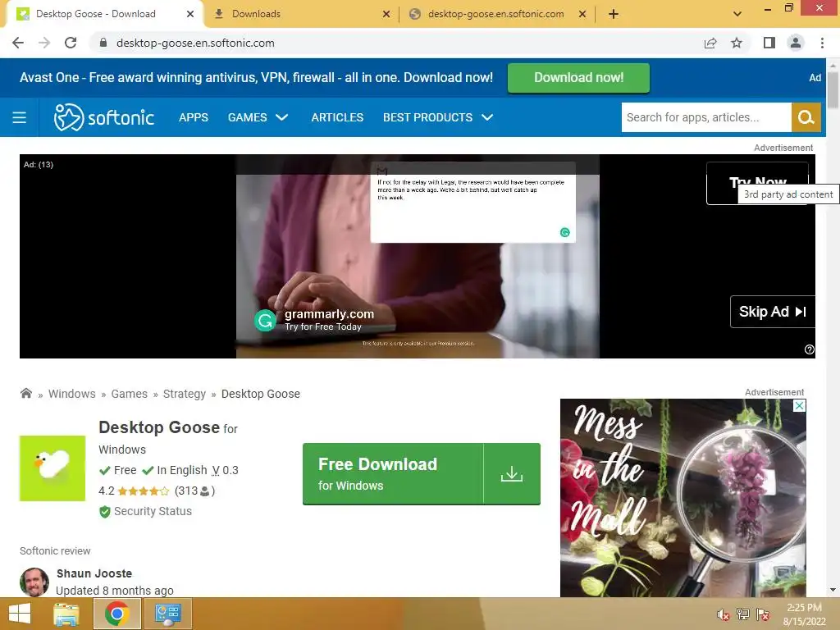Click in the Search for apps field

[706, 117]
